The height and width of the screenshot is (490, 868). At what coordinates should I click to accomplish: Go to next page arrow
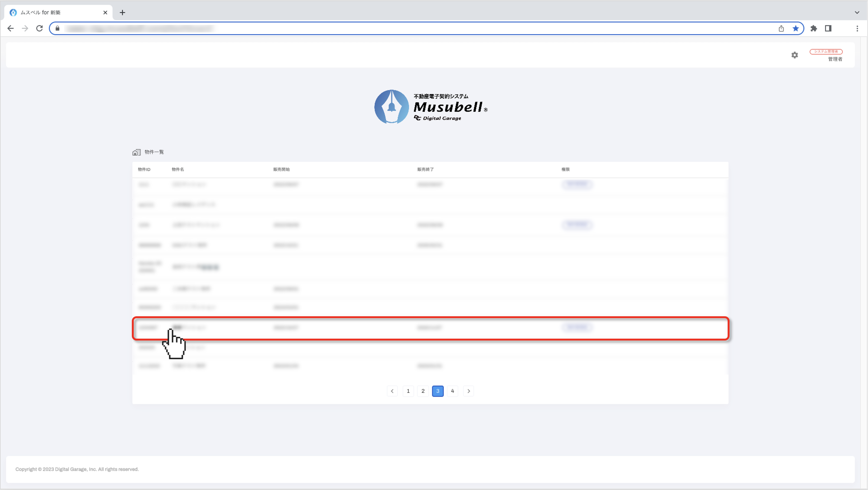(468, 391)
